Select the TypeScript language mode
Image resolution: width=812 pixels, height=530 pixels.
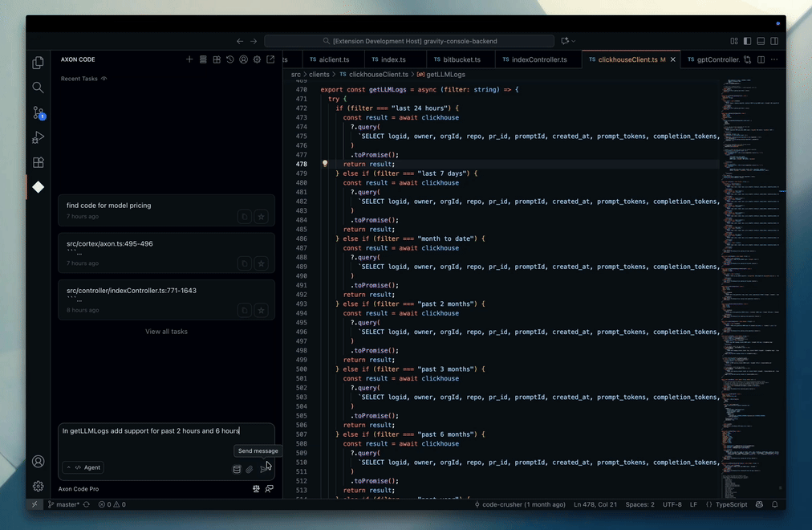(x=731, y=504)
